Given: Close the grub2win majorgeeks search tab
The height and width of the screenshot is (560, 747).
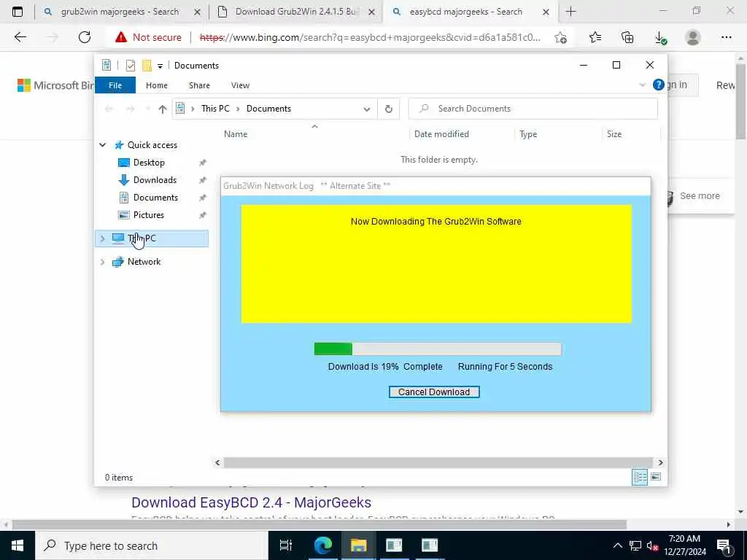Looking at the screenshot, I should pyautogui.click(x=197, y=12).
